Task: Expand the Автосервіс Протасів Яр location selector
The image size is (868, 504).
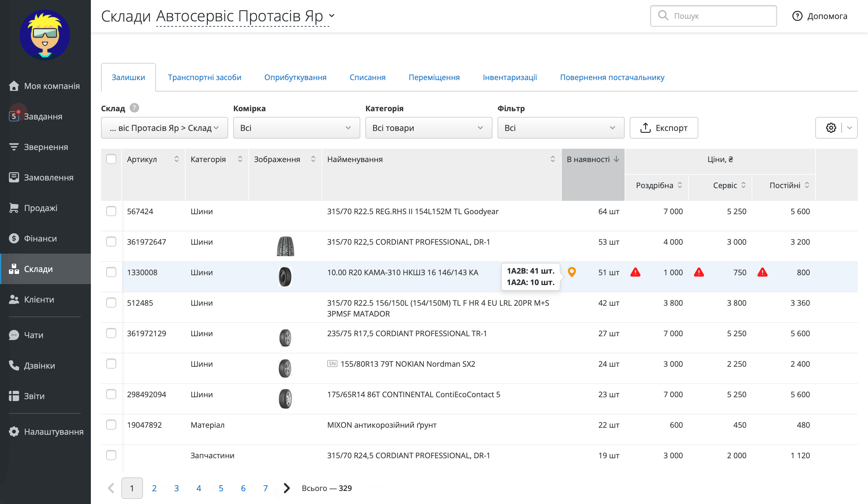Action: pos(245,16)
